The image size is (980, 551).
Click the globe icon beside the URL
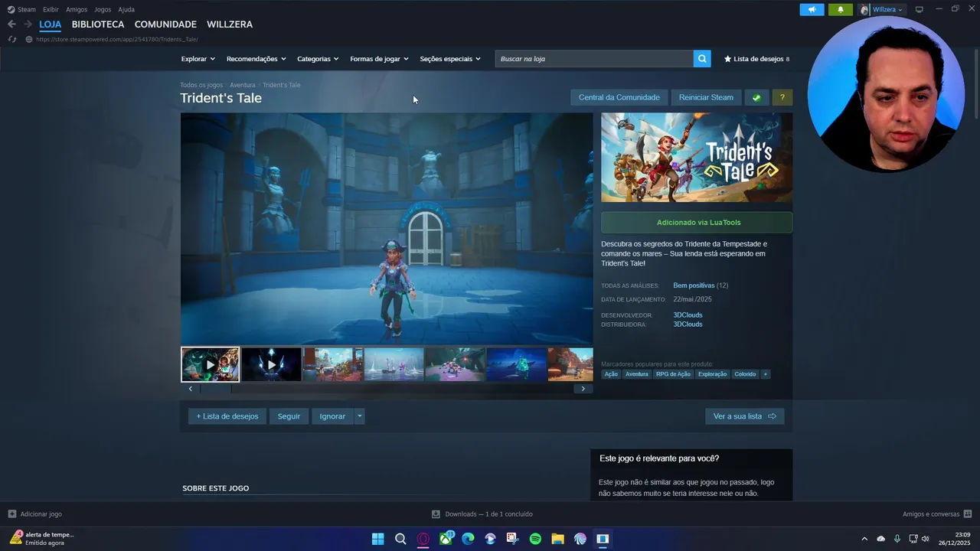(x=29, y=39)
